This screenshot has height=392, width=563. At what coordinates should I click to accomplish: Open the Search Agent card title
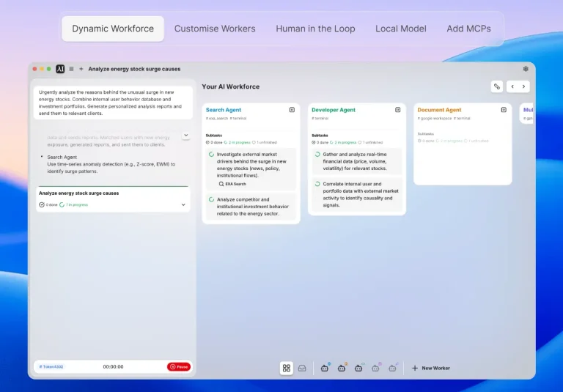click(224, 110)
